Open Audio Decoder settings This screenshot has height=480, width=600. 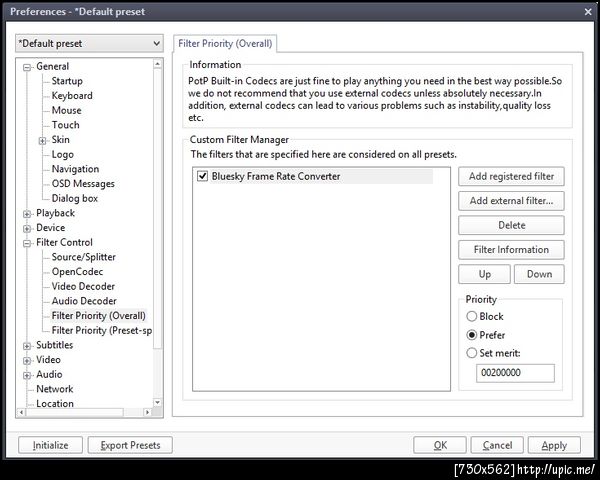tap(84, 301)
